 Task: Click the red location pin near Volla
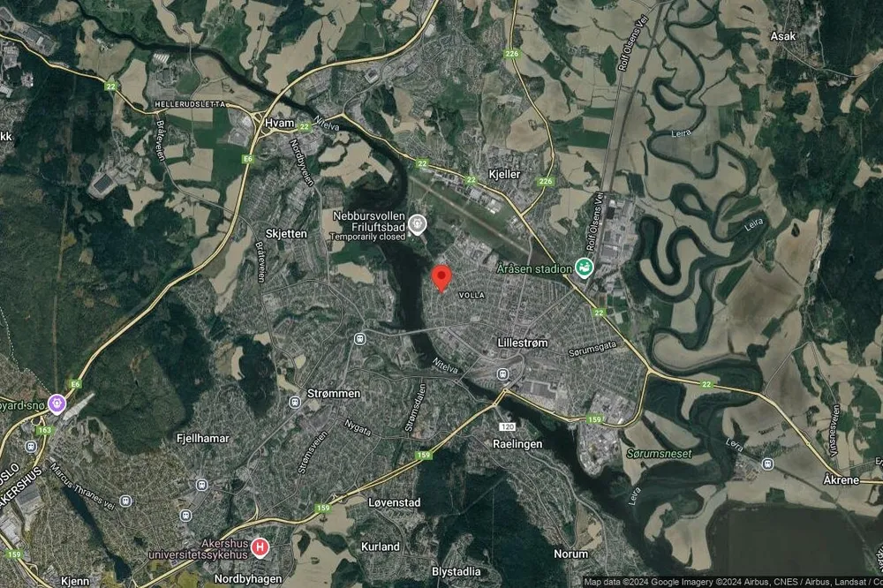click(441, 279)
